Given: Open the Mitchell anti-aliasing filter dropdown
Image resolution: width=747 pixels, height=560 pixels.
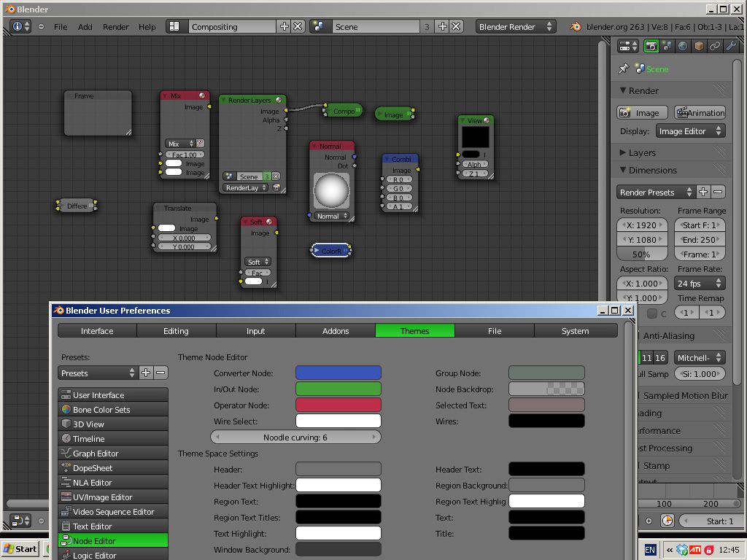Looking at the screenshot, I should [x=700, y=357].
